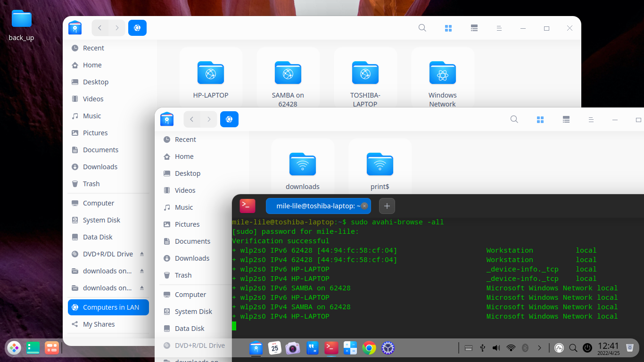644x362 pixels.
Task: Close the terminal tab with x button
Action: click(x=364, y=206)
